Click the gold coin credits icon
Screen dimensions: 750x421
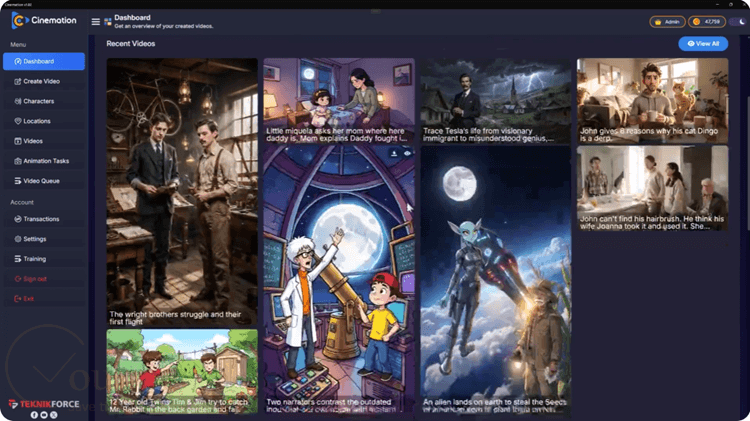(x=696, y=22)
